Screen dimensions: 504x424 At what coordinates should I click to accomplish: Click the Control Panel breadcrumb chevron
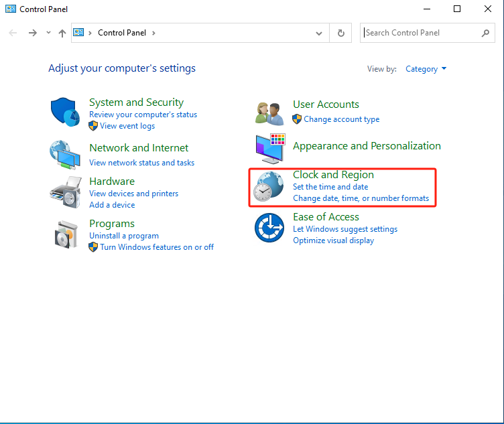click(153, 33)
